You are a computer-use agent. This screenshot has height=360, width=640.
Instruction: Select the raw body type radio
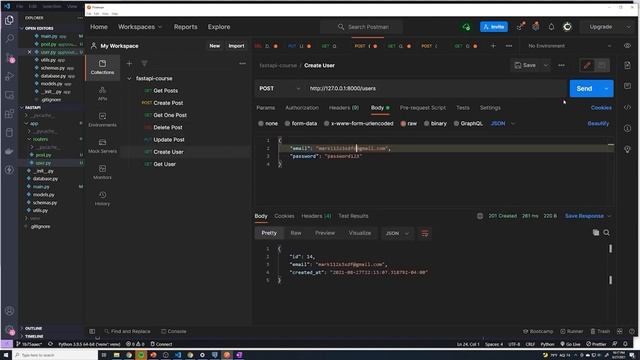pyautogui.click(x=403, y=123)
